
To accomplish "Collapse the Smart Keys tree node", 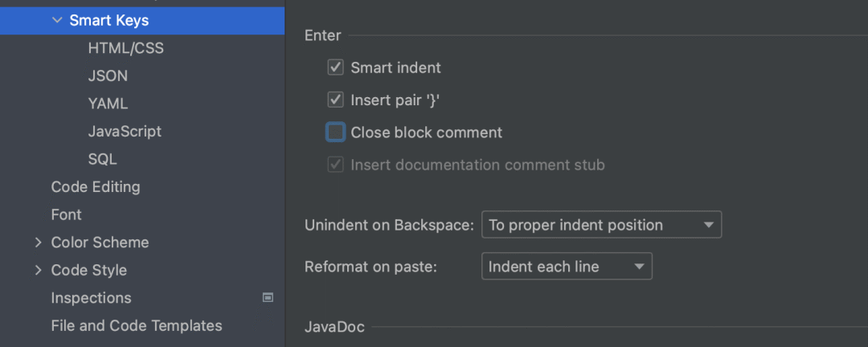I will (x=56, y=21).
